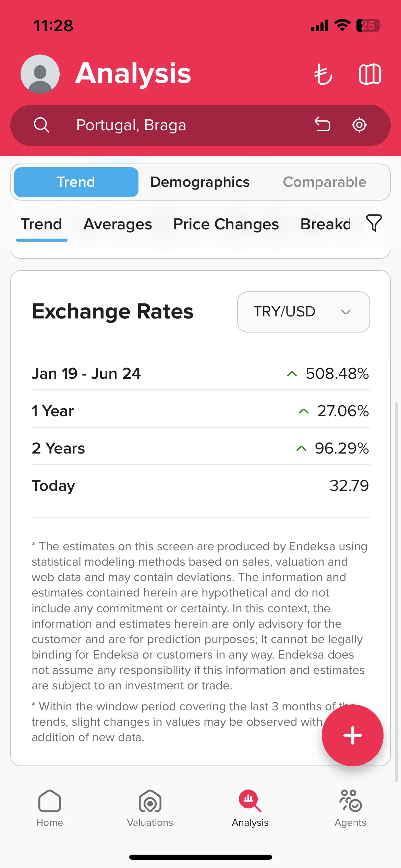Select the Price Changes sub-tab

pyautogui.click(x=226, y=225)
